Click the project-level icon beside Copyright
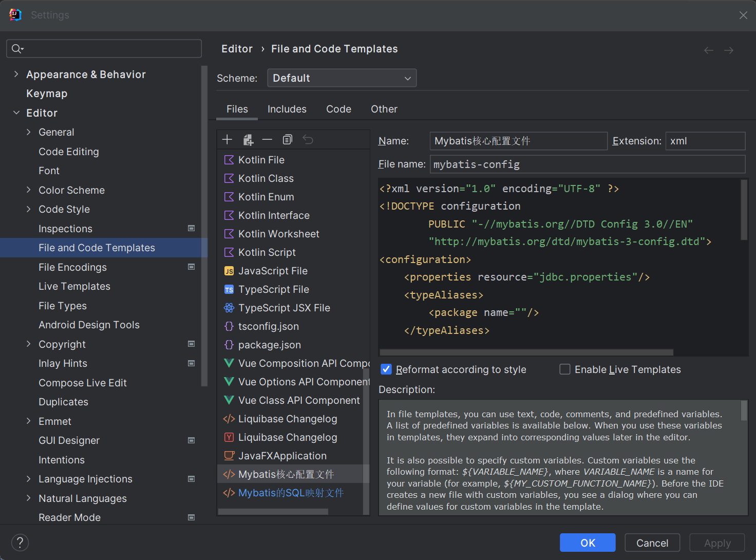The height and width of the screenshot is (560, 756). click(192, 344)
